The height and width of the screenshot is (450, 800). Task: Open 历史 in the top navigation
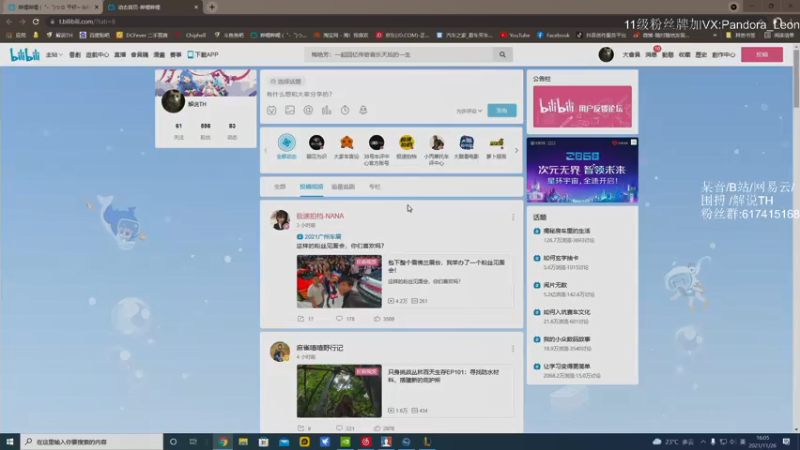(x=701, y=55)
